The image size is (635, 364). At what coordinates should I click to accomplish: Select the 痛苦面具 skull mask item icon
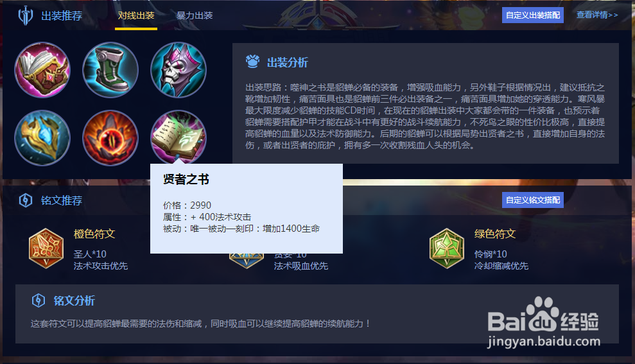tap(178, 70)
